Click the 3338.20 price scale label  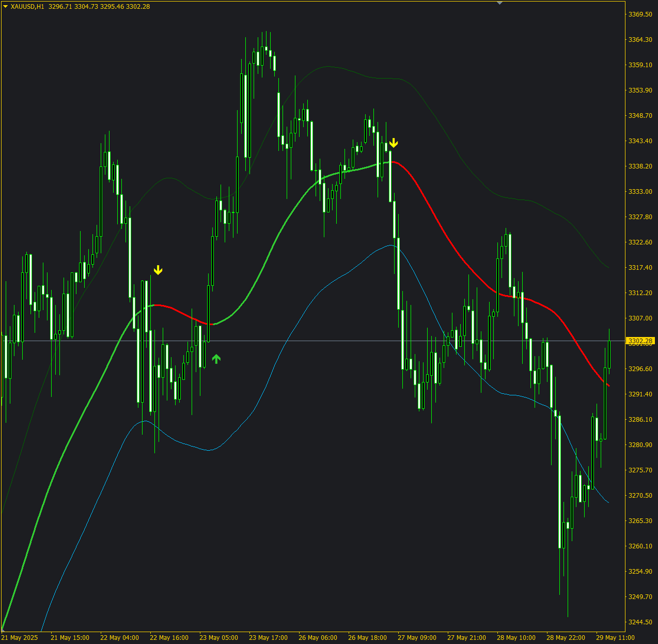(640, 166)
